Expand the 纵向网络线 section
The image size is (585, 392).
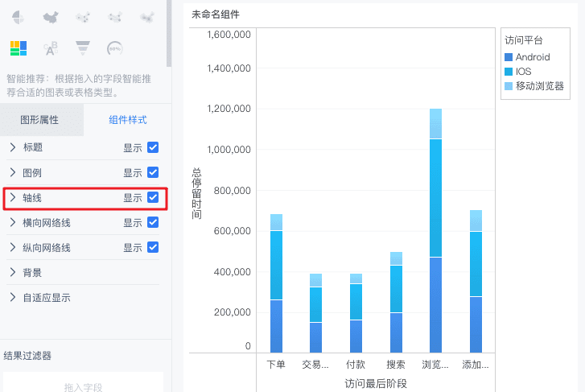(x=13, y=247)
